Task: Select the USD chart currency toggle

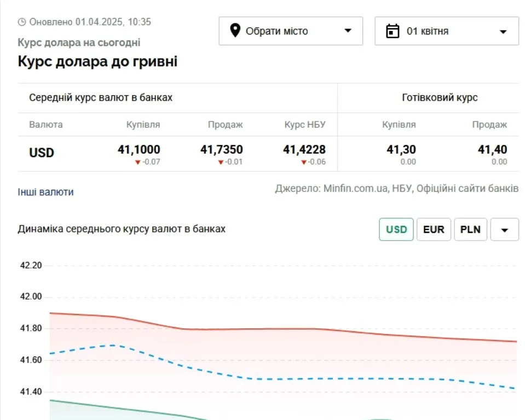Action: click(396, 229)
